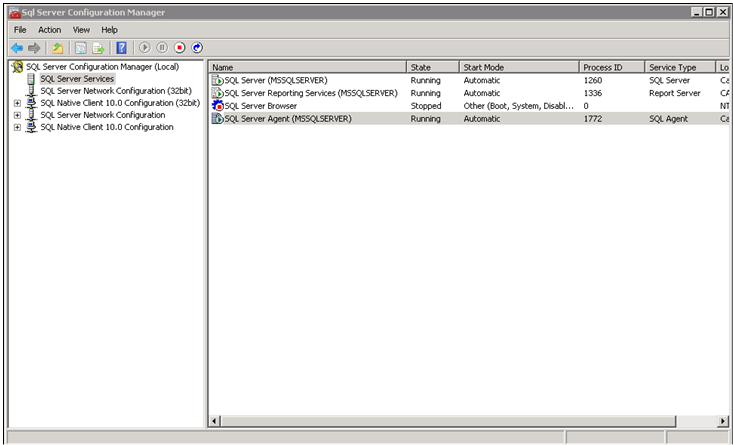Click the last SQL Native Client 10.0 Configuration icon

tap(31, 127)
